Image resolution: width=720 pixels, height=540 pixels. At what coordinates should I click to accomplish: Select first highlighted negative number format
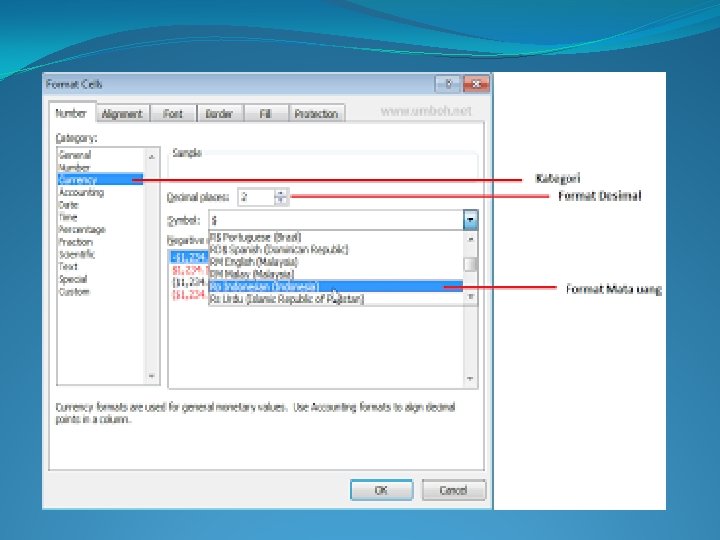click(189, 257)
